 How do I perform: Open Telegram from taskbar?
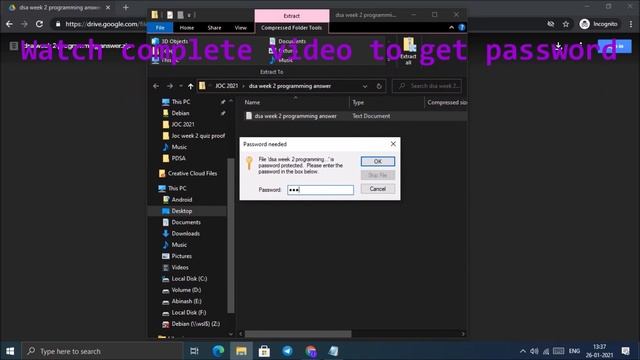coord(287,351)
